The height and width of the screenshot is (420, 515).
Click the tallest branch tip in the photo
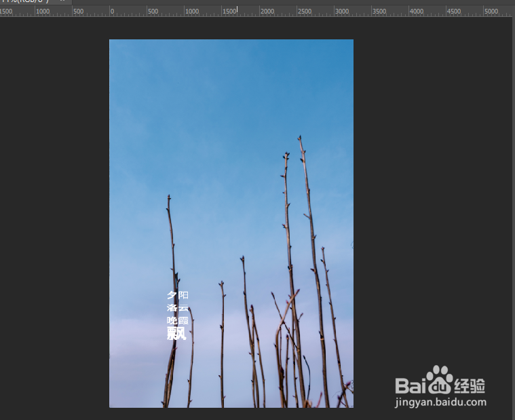point(300,137)
